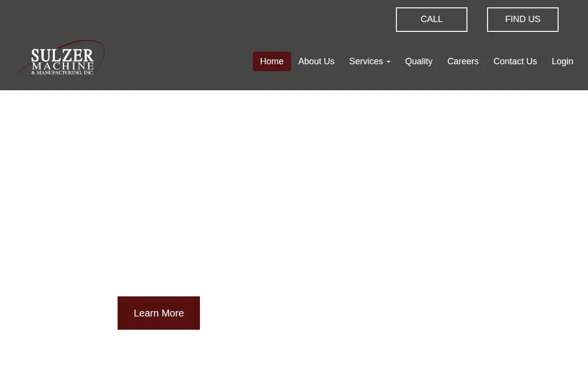Open the Home nav item

point(272,61)
